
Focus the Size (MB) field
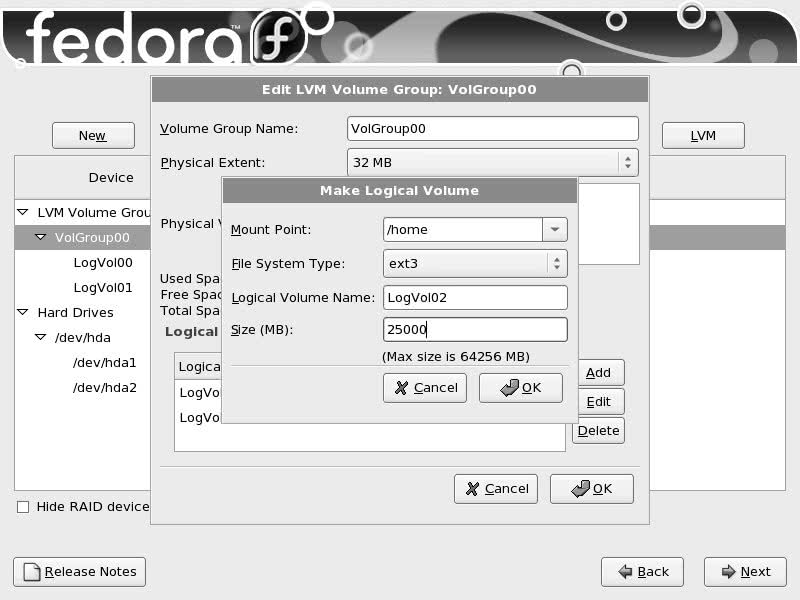(475, 330)
